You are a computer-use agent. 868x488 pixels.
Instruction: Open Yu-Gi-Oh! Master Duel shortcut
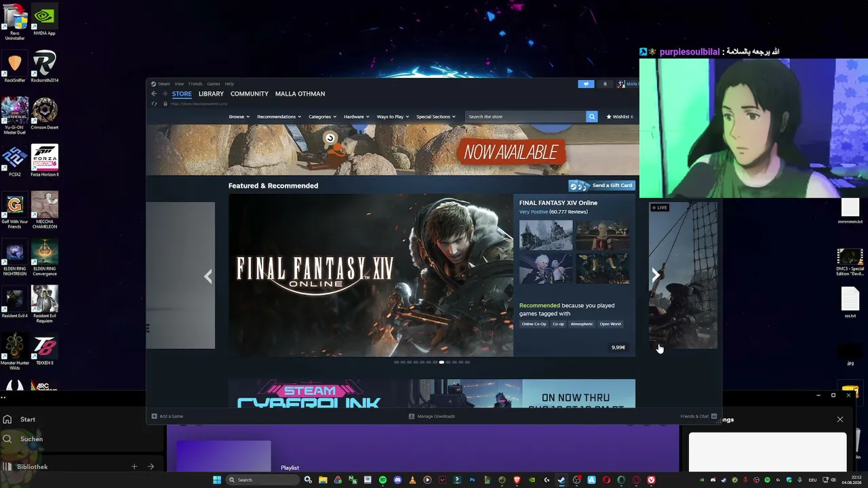[15, 116]
